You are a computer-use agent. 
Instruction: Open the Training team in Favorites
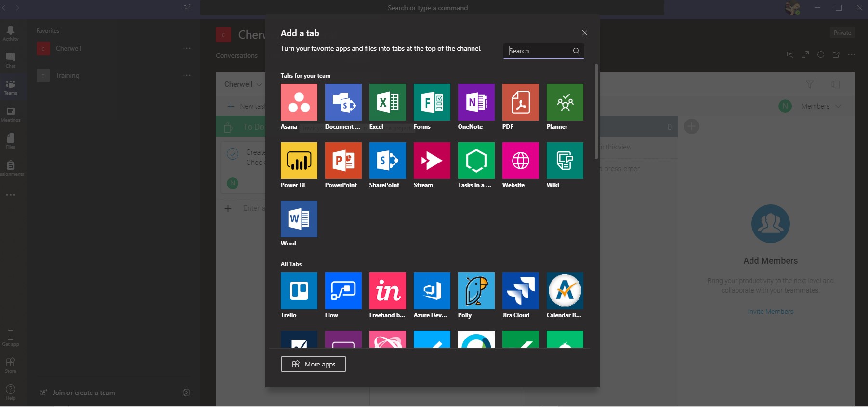point(67,75)
